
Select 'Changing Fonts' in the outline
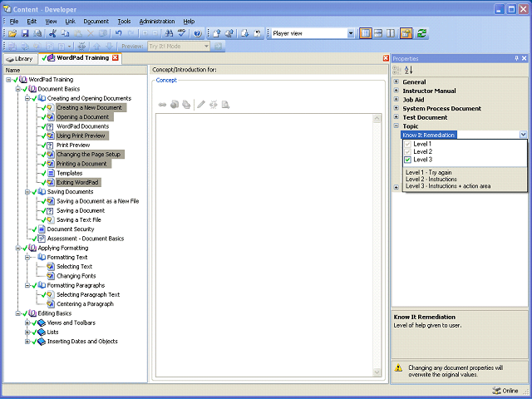(76, 276)
